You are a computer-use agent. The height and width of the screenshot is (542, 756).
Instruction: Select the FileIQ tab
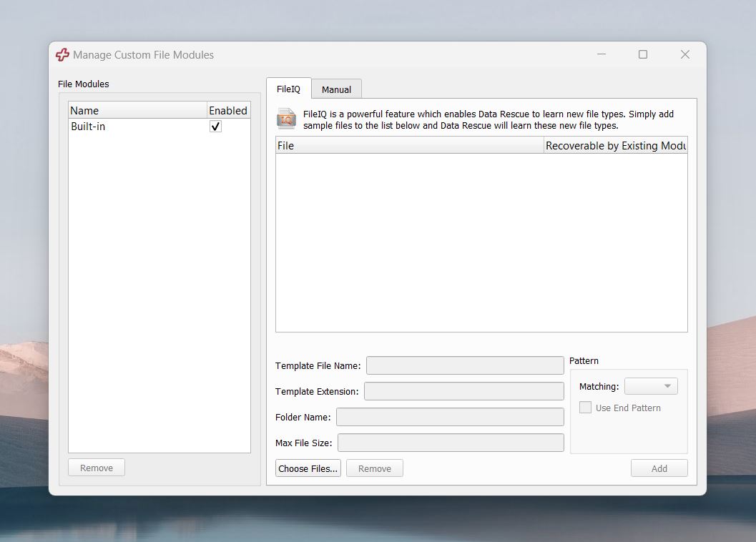[x=288, y=89]
